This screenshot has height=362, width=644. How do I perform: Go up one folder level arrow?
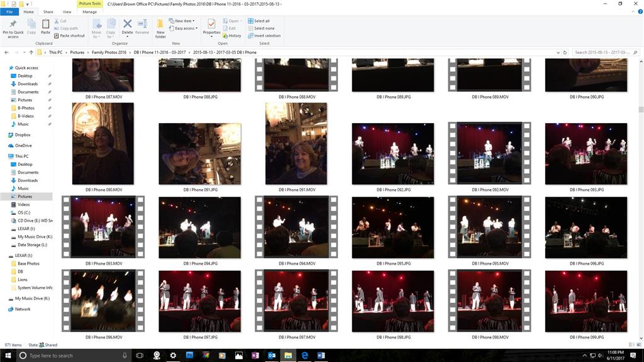click(x=31, y=53)
